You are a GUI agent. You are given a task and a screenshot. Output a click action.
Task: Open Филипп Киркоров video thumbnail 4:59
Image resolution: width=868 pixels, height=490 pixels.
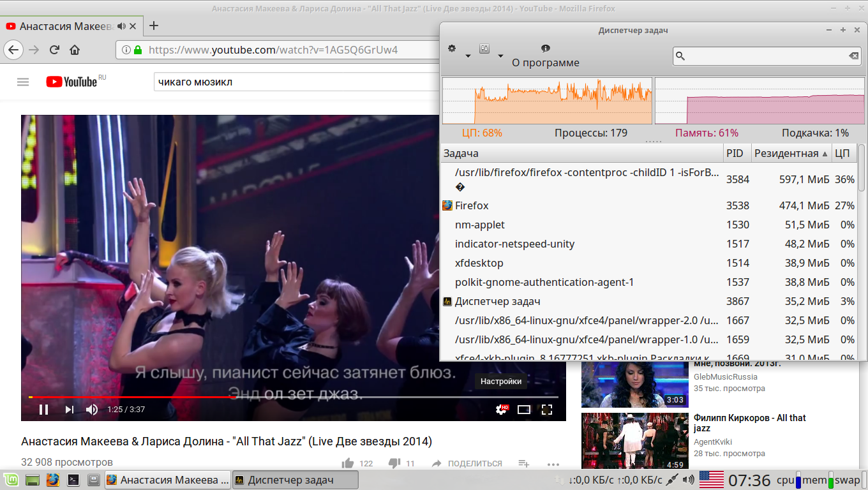(635, 442)
